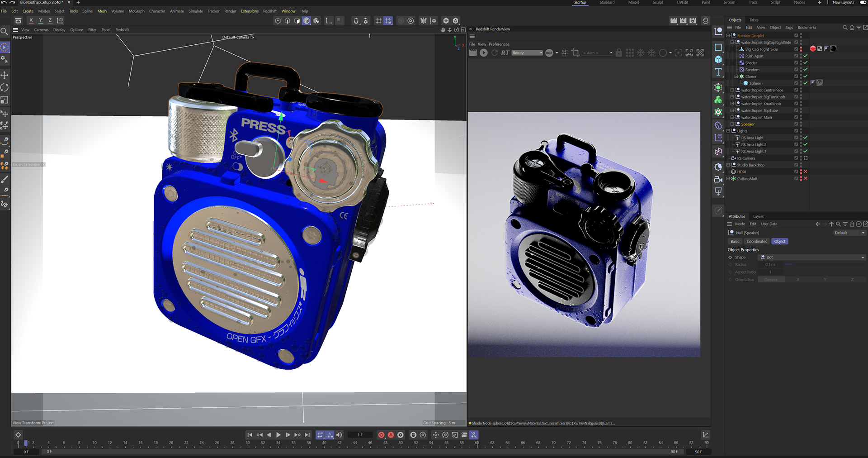The image size is (868, 458).
Task: Activate the crop region tool in RenderView
Action: click(x=576, y=53)
